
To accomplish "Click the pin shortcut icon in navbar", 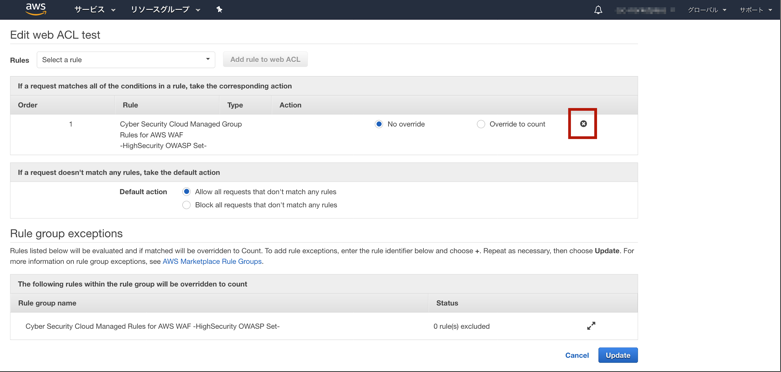I will pyautogui.click(x=219, y=9).
